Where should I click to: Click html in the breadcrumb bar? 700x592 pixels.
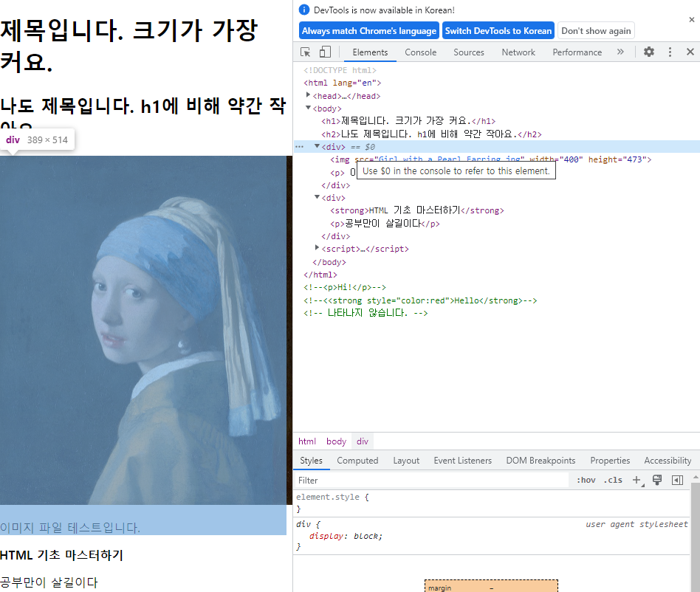(307, 441)
